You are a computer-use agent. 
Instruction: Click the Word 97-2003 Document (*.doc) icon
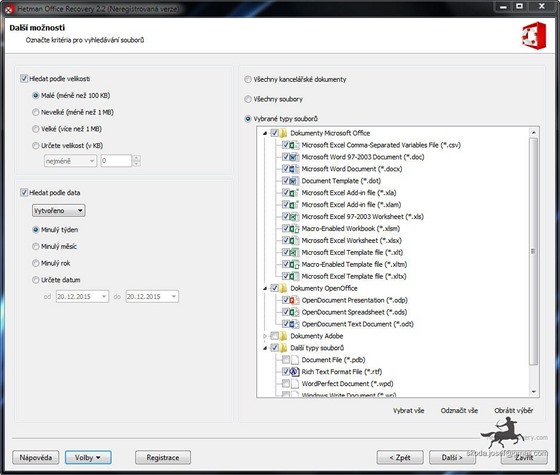294,157
